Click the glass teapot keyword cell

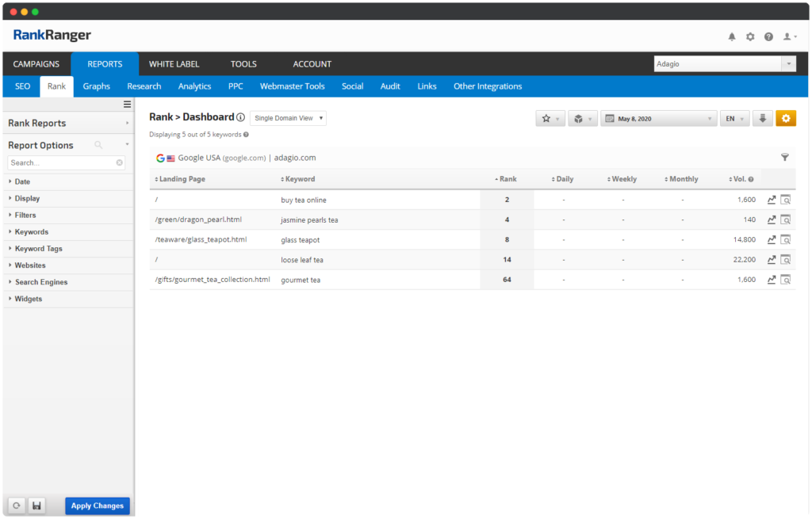click(x=301, y=240)
